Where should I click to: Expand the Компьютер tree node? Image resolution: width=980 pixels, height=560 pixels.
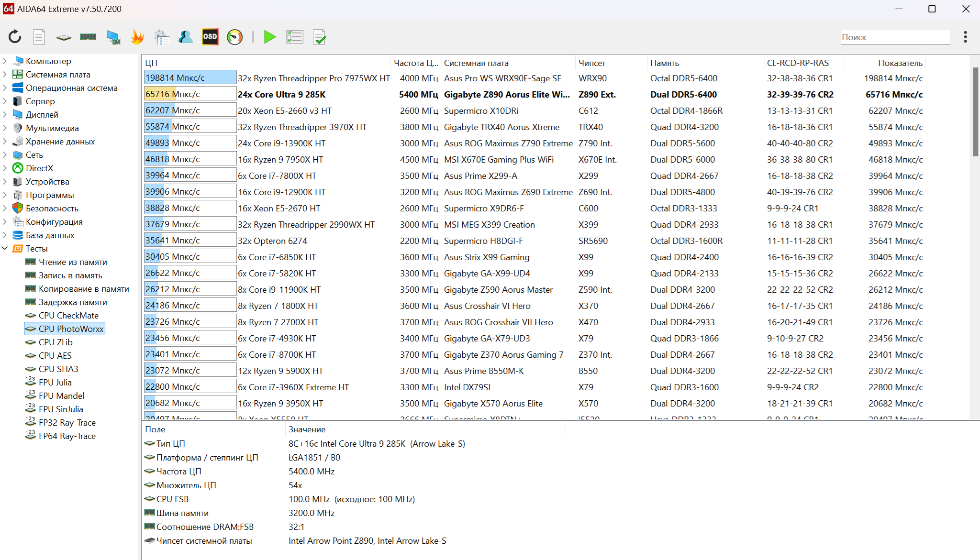click(x=5, y=61)
